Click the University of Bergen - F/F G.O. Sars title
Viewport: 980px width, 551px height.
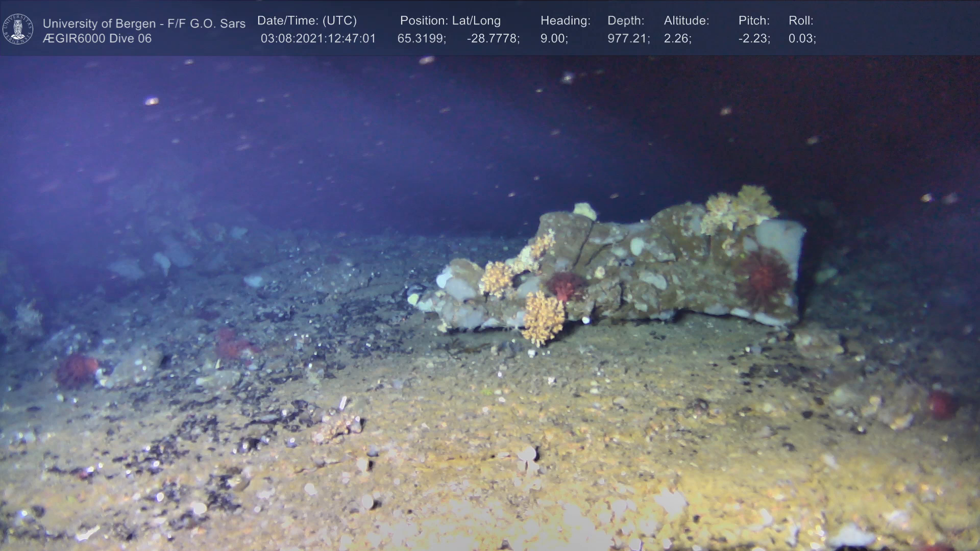tap(144, 23)
